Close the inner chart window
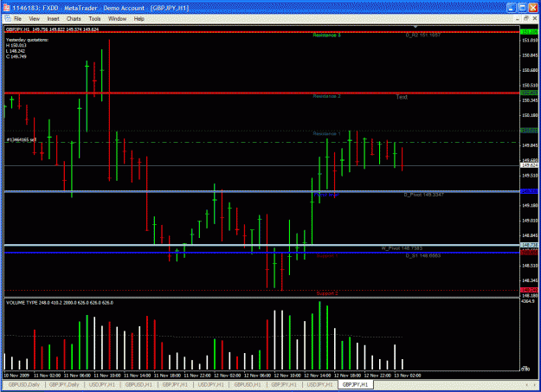Screen dimensions: 541x392 (535, 18)
